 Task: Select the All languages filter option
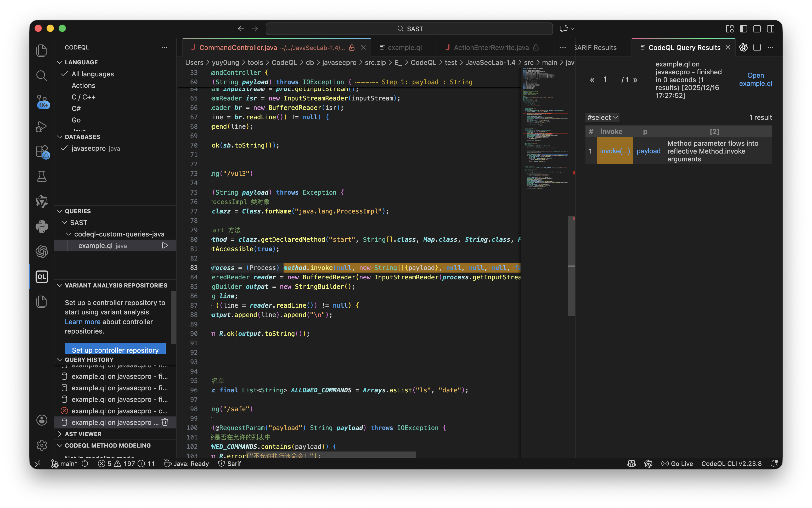(x=92, y=74)
